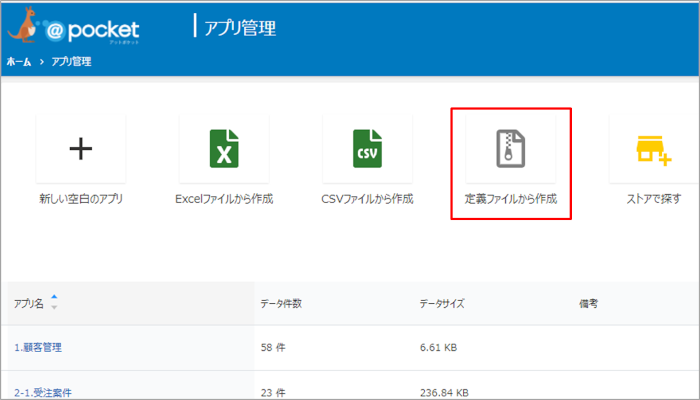Click the アプリ管理 page title
Viewport: 700px width, 400px height.
(240, 28)
